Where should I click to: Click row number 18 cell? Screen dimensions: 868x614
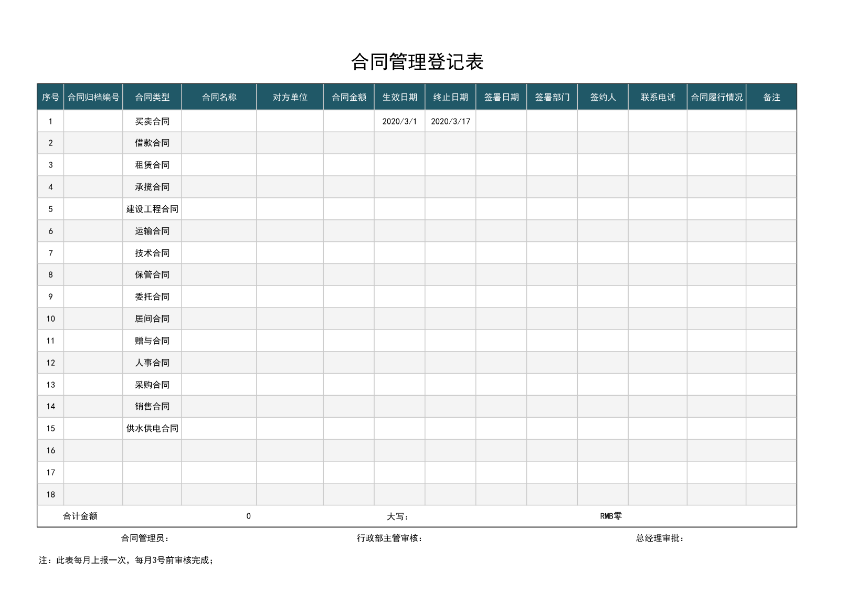(x=50, y=494)
